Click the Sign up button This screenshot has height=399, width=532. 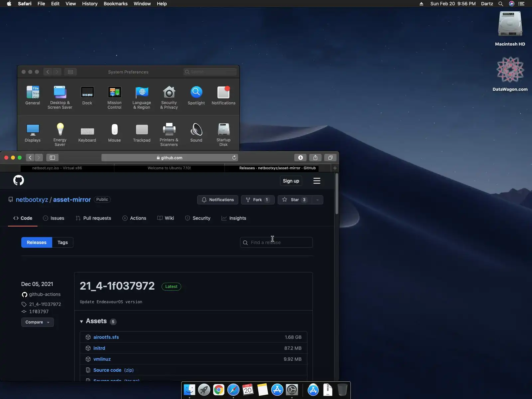291,181
